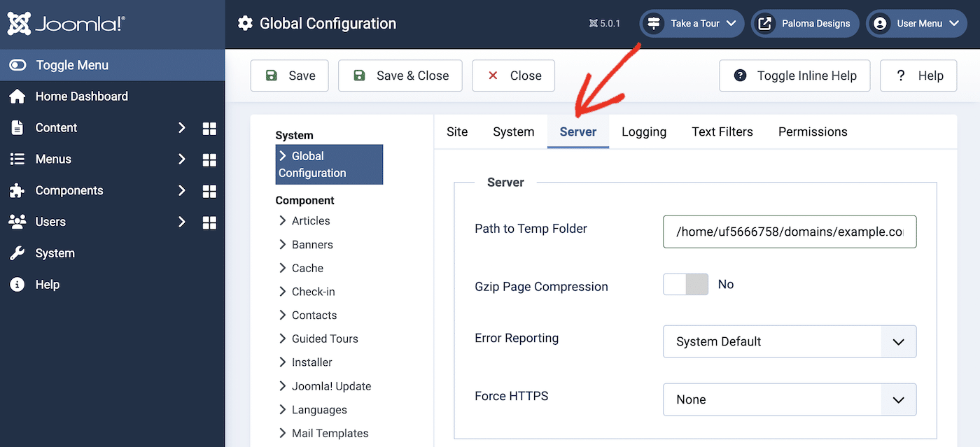980x447 pixels.
Task: Click the User Menu avatar icon
Action: coord(879,23)
